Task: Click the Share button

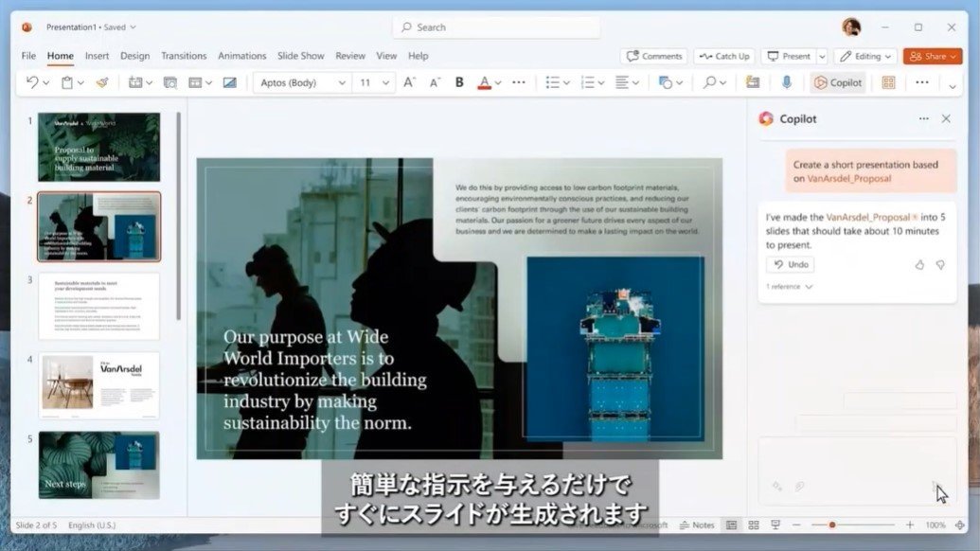Action: [x=933, y=56]
